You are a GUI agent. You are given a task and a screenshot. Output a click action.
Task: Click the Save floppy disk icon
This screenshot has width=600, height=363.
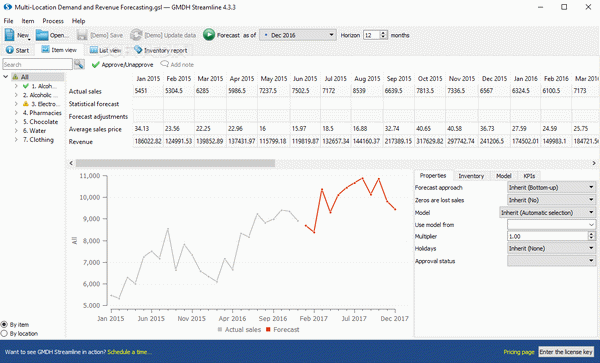click(x=82, y=35)
